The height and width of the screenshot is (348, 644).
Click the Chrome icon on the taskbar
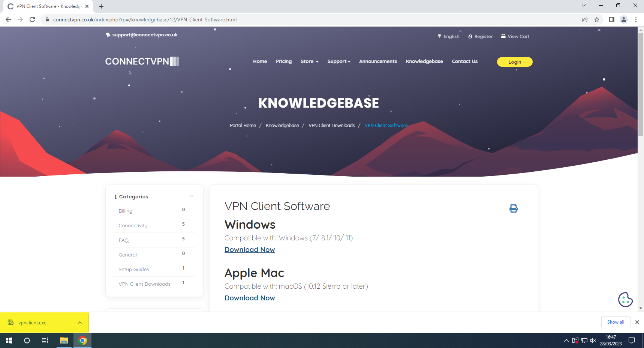pyautogui.click(x=82, y=340)
